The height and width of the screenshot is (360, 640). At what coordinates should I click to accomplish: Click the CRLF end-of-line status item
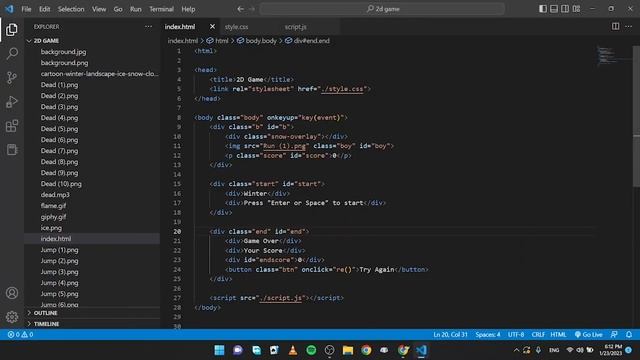point(538,334)
